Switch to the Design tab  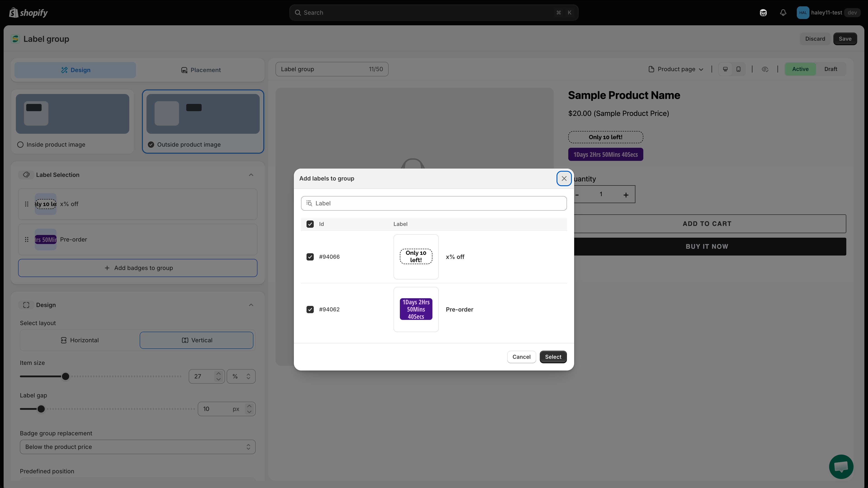tap(75, 70)
